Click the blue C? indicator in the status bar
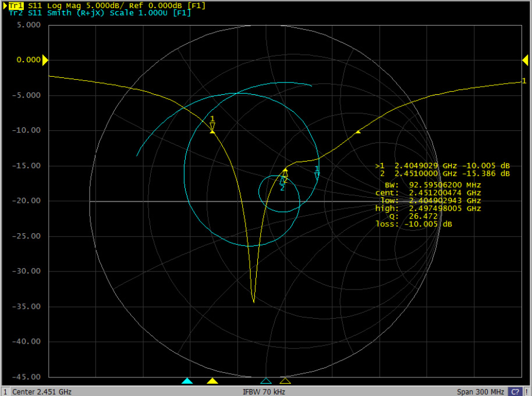Image resolution: width=532 pixels, height=396 pixels. click(x=515, y=391)
